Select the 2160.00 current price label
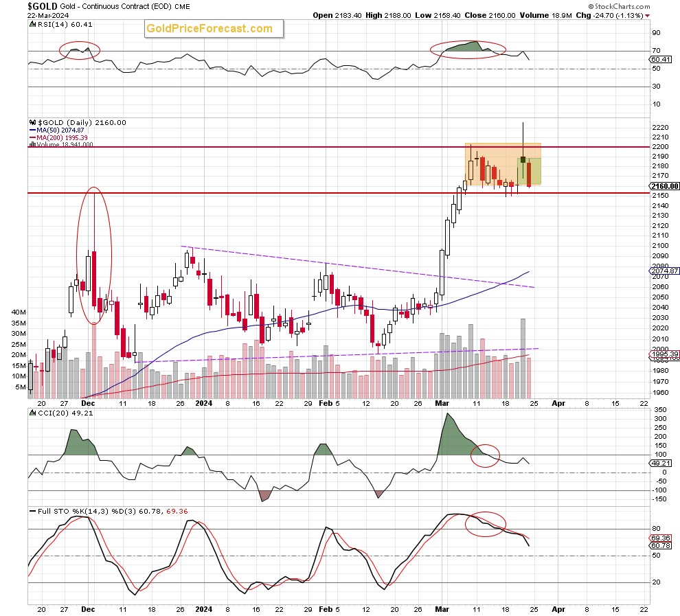This screenshot has width=680, height=616. pyautogui.click(x=664, y=186)
